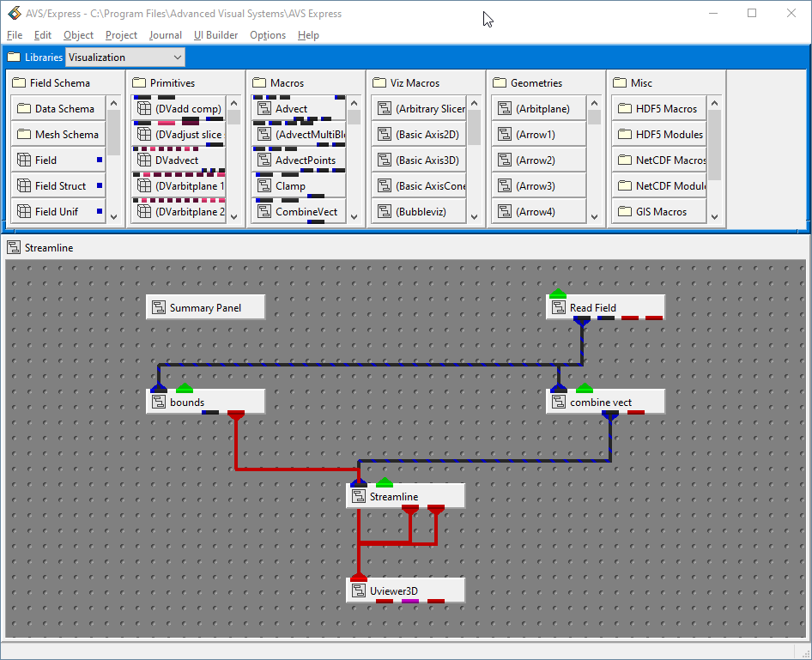This screenshot has width=812, height=660.
Task: Open the Object menu
Action: [x=78, y=35]
